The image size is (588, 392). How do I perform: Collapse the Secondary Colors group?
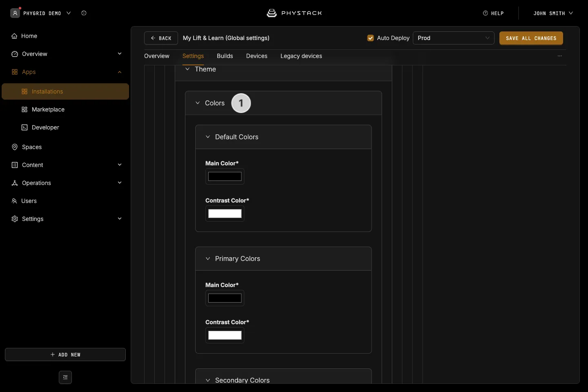208,380
